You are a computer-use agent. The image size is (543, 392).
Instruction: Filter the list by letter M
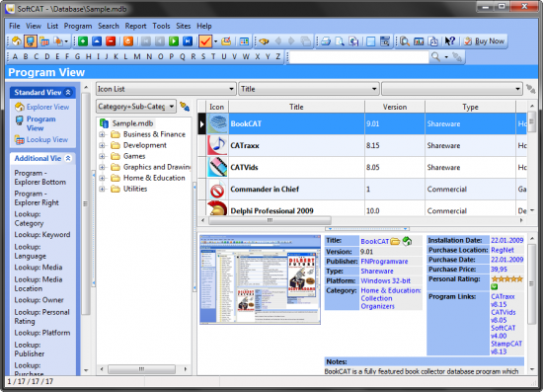click(x=137, y=57)
